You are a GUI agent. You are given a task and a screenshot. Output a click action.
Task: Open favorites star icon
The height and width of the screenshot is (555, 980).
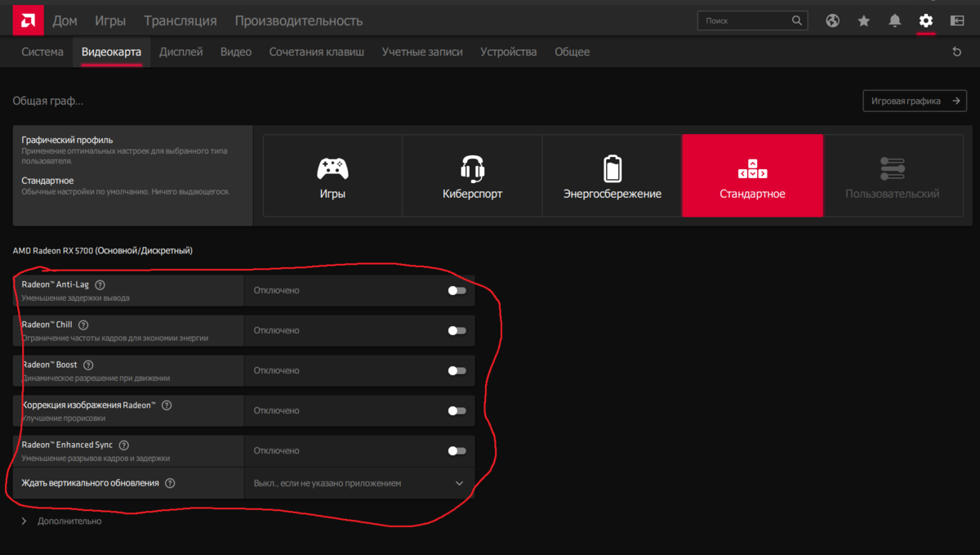pos(864,20)
